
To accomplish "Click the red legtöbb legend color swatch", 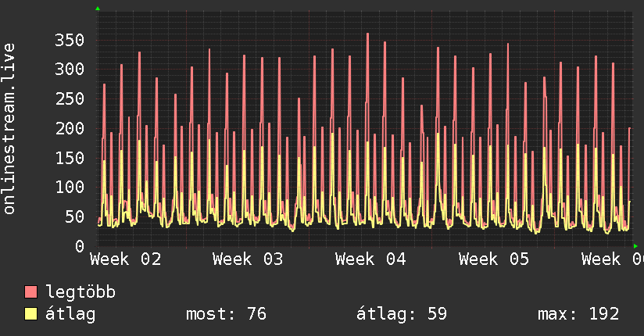I will coord(31,292).
